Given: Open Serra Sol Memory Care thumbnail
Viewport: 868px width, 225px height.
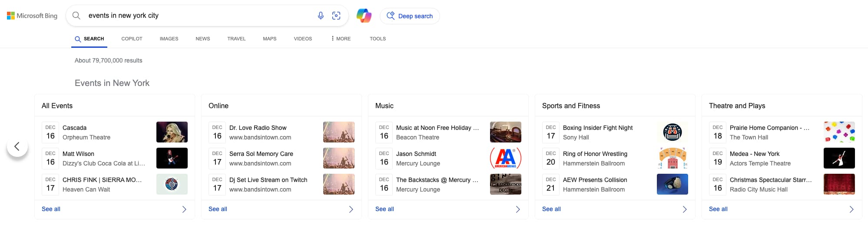Looking at the screenshot, I should pos(339,158).
